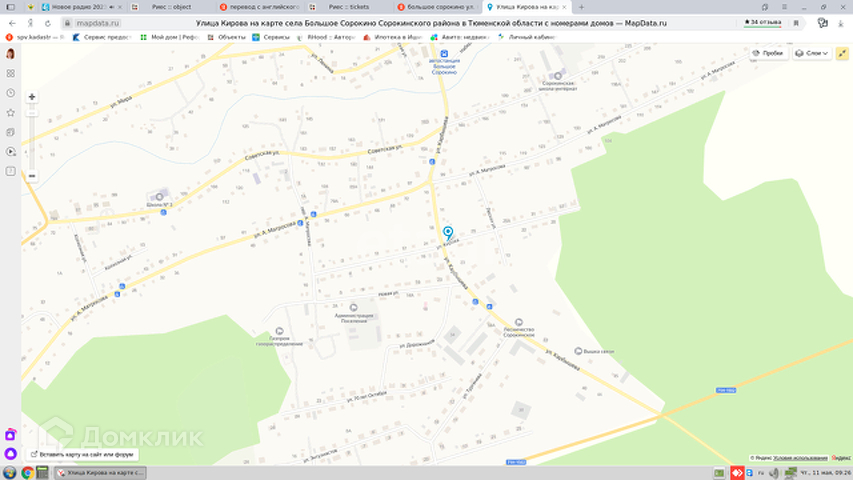Screen dimensions: 853x480
Task: Reload the page
Action: 48,23
